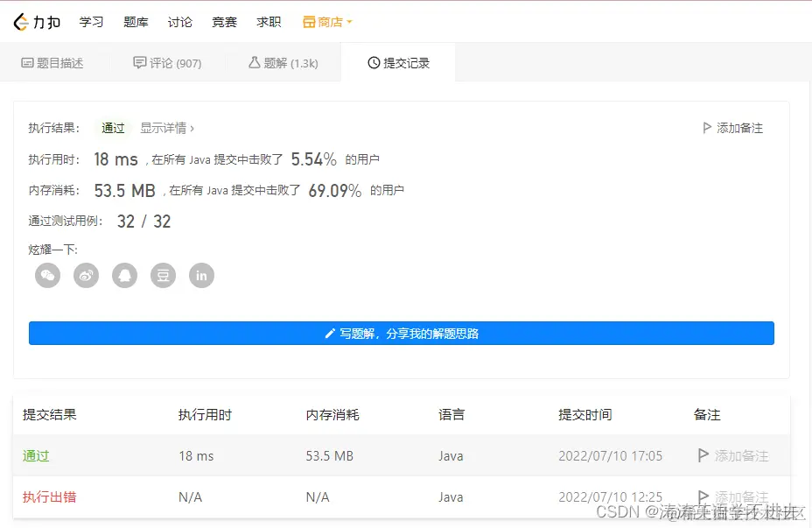Screen dimensions: 812x528
Task: Share result to WeChat
Action: [x=47, y=275]
